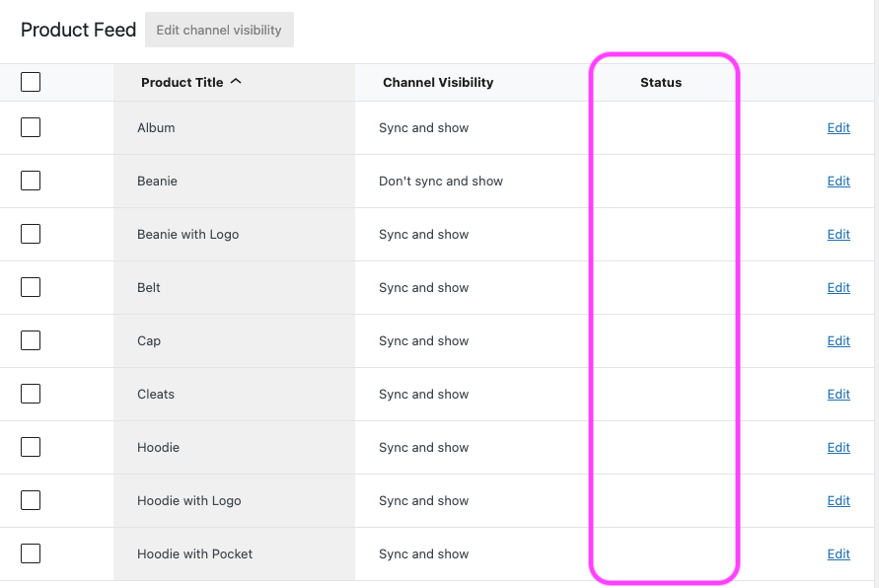Open the Edit link for Beanie
Screen dimensions: 879x588
point(838,181)
